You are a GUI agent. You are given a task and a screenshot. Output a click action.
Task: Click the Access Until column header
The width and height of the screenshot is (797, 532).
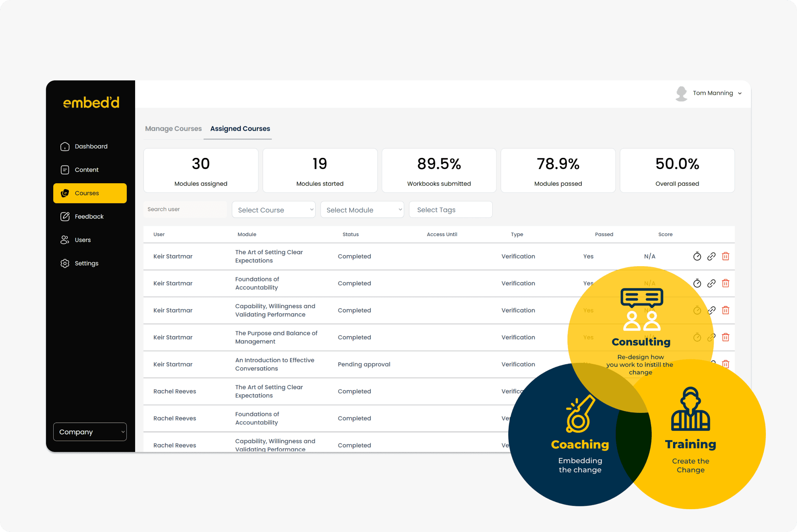[442, 234]
